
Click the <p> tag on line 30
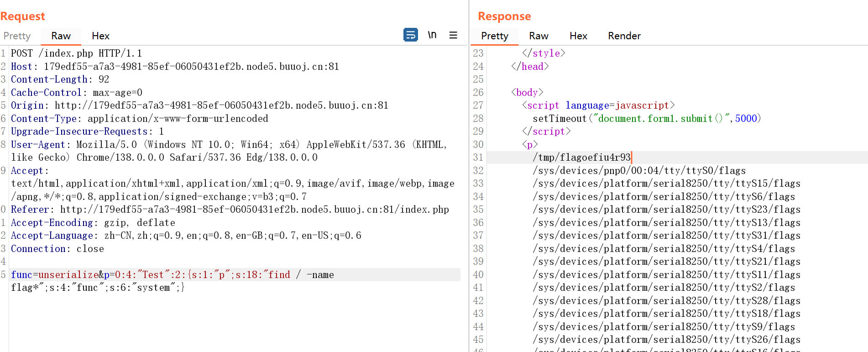point(530,145)
